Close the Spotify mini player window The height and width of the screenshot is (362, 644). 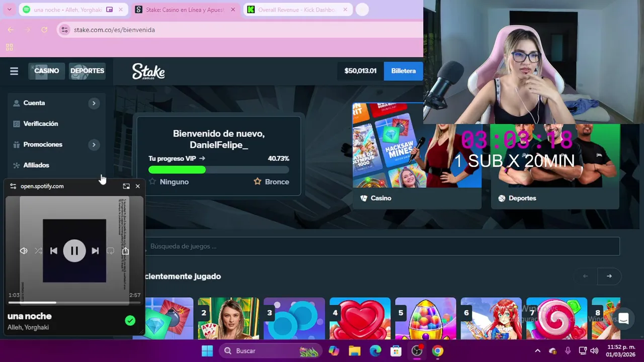pos(137,186)
